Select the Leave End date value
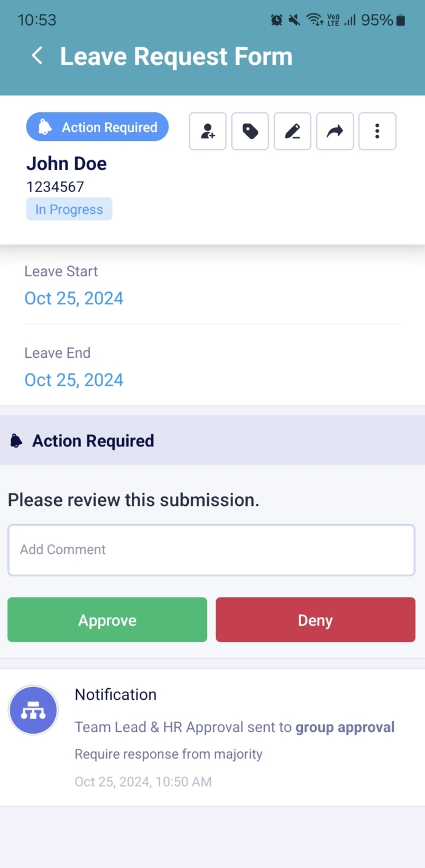425x868 pixels. point(74,380)
